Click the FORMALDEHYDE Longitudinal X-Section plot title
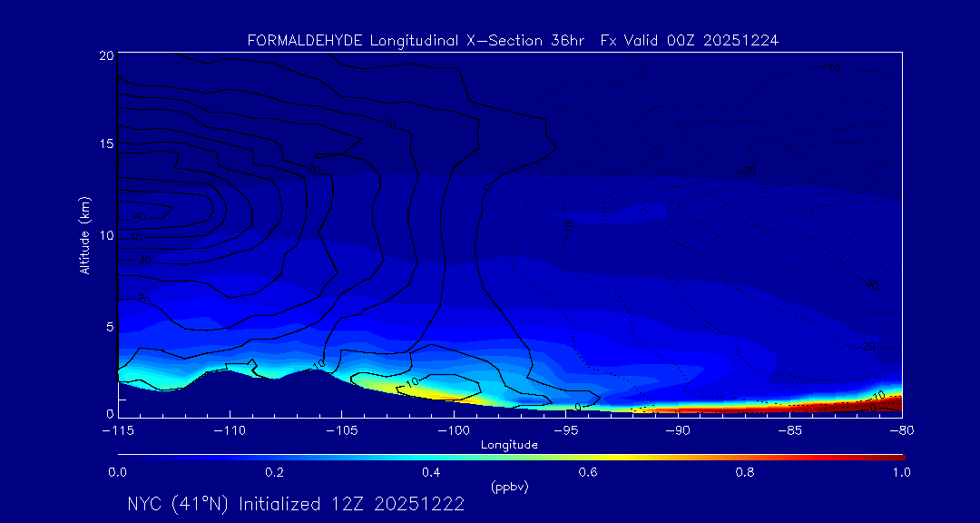The height and width of the screenshot is (523, 980). tap(513, 41)
